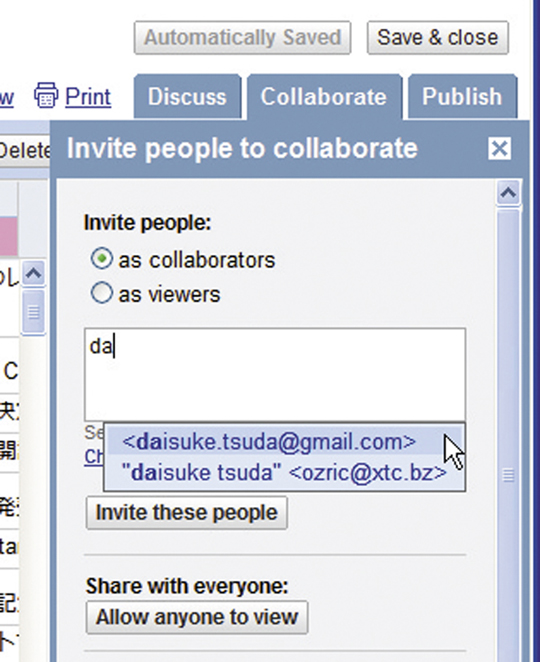Click the spreadsheet scrollbar up arrow
Image resolution: width=540 pixels, height=662 pixels.
tap(33, 274)
